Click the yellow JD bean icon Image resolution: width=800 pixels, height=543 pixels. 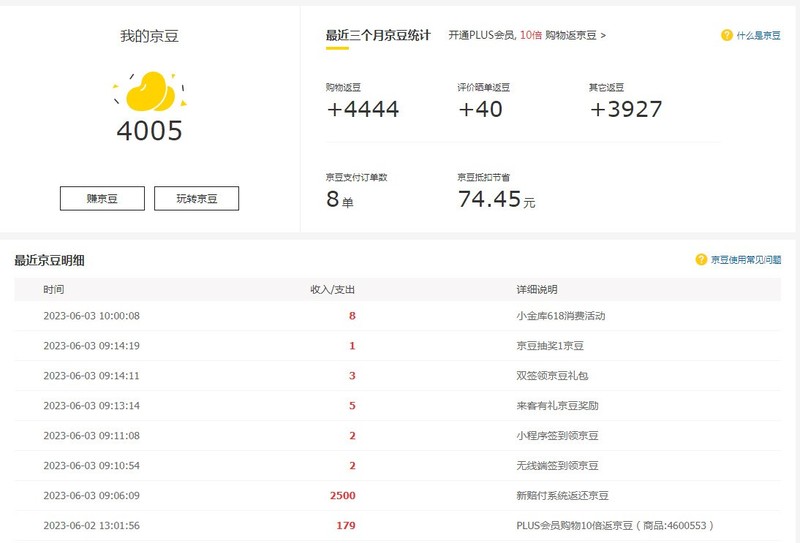pyautogui.click(x=150, y=92)
